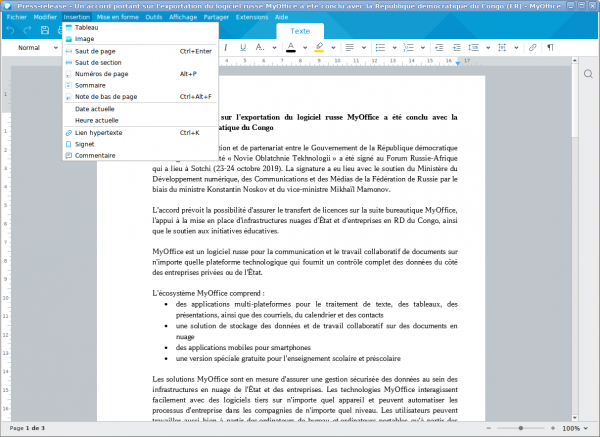
Task: Click the highlight color marker icon
Action: 319,47
